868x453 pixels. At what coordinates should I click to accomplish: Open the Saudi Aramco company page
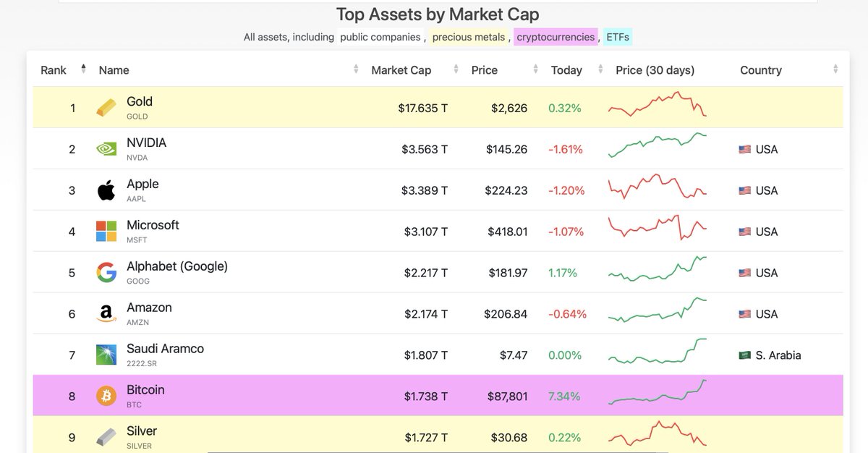coord(165,349)
